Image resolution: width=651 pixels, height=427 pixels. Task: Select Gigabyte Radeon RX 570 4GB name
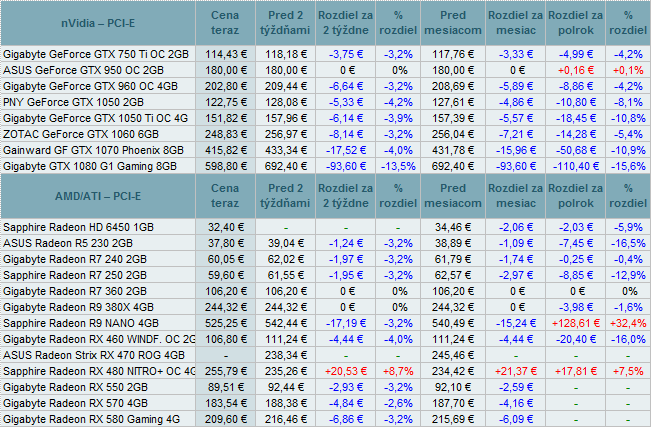[76, 403]
